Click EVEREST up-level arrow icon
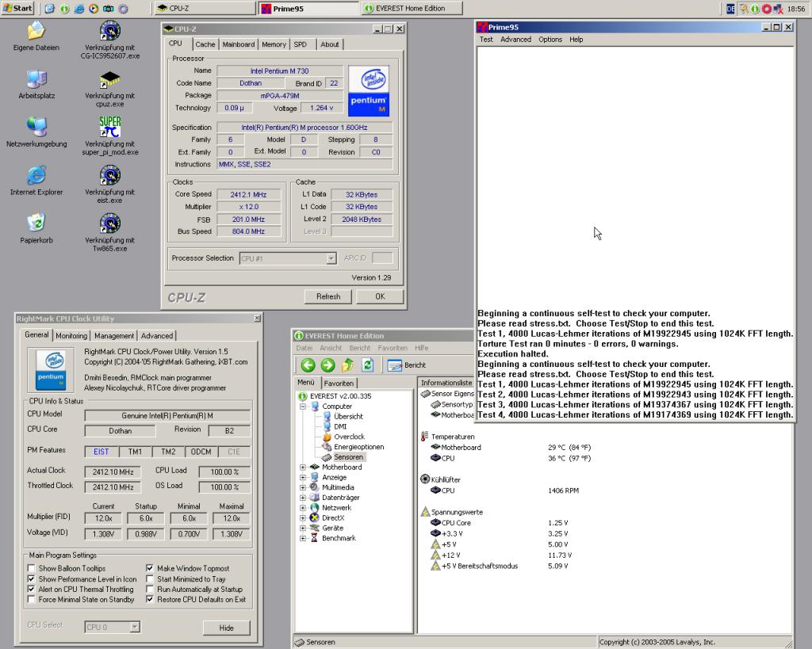812x649 pixels. point(347,365)
